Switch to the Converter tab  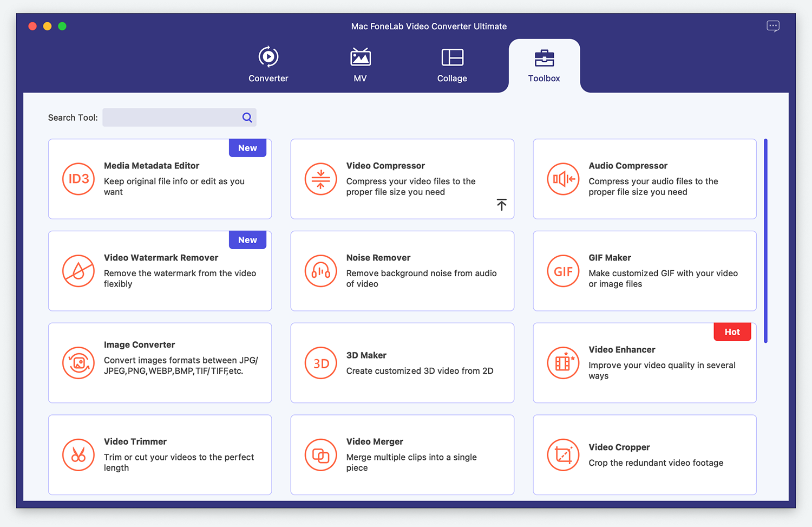268,64
